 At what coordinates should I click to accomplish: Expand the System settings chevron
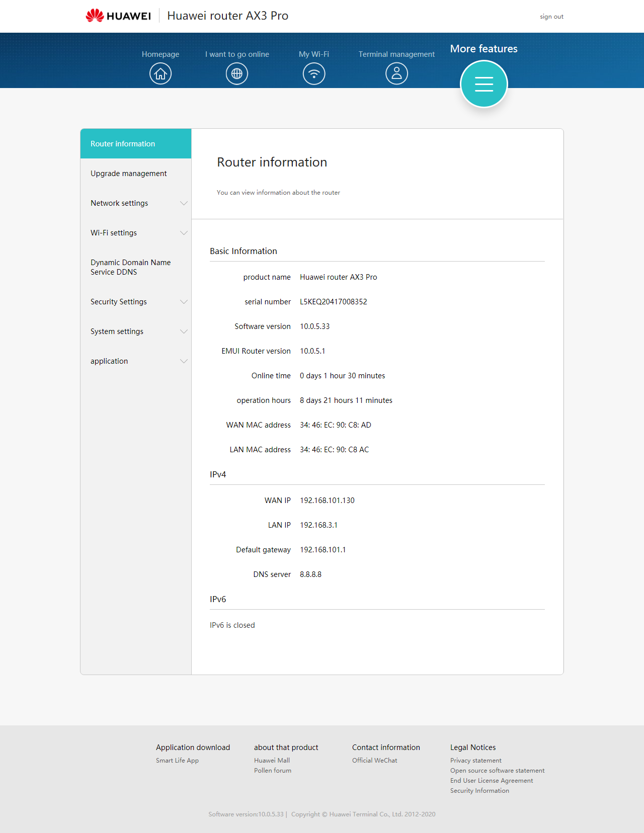pyautogui.click(x=184, y=331)
